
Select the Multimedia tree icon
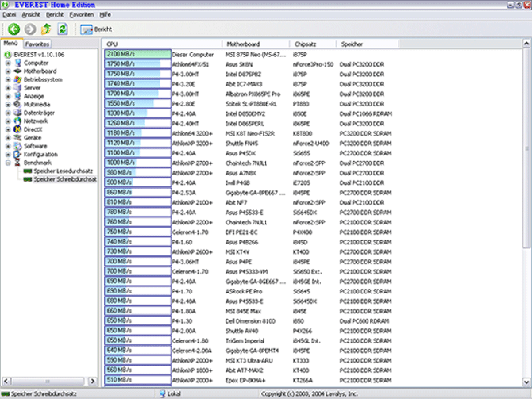click(17, 105)
